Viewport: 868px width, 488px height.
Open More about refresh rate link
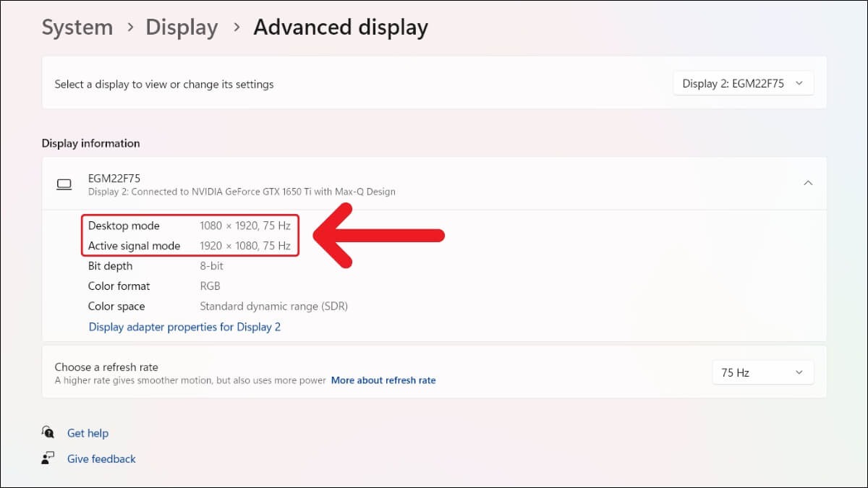tap(383, 380)
